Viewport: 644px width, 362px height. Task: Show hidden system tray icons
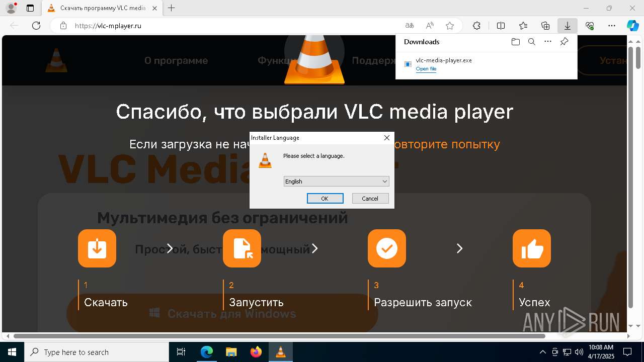pos(542,352)
